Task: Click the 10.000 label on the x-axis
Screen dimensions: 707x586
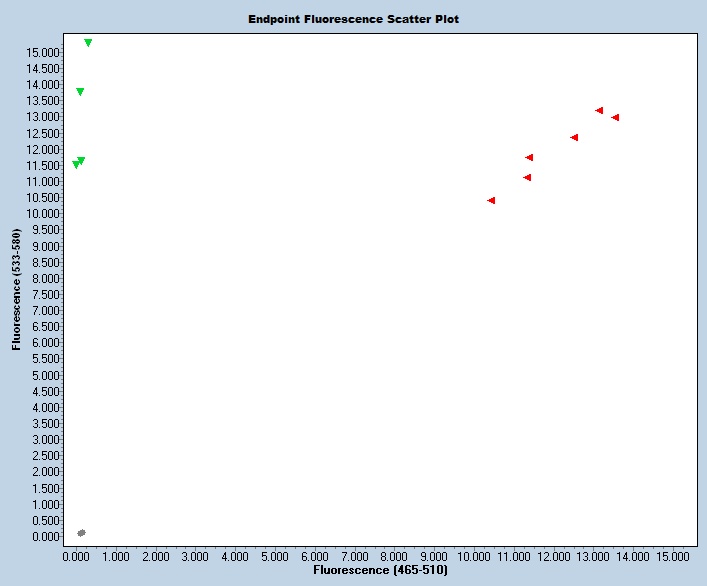Action: (474, 555)
